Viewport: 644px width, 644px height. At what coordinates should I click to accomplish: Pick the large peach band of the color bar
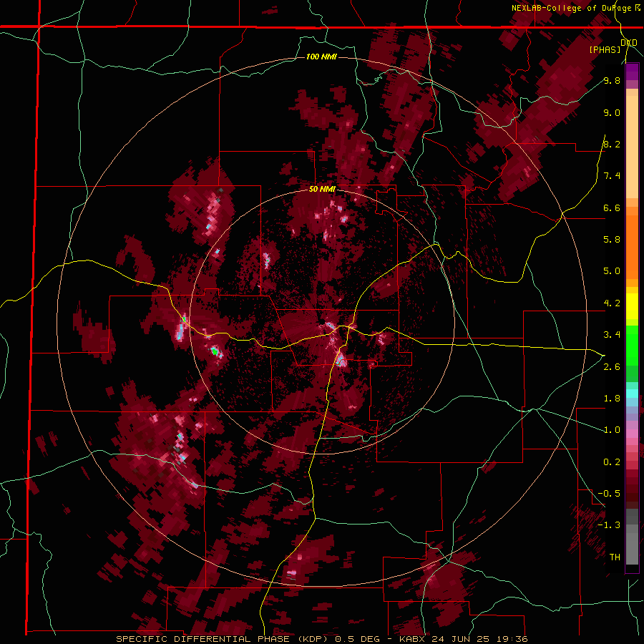632,148
